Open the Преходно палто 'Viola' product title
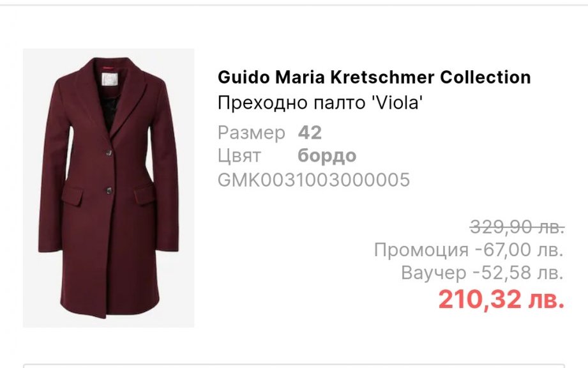Image resolution: width=588 pixels, height=368 pixels. (320, 102)
